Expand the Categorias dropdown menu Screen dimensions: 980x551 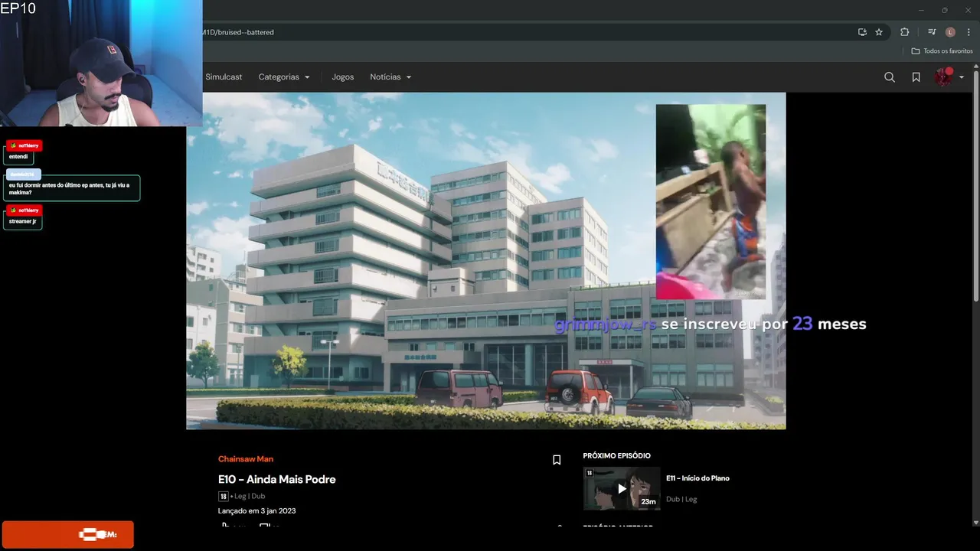[284, 77]
